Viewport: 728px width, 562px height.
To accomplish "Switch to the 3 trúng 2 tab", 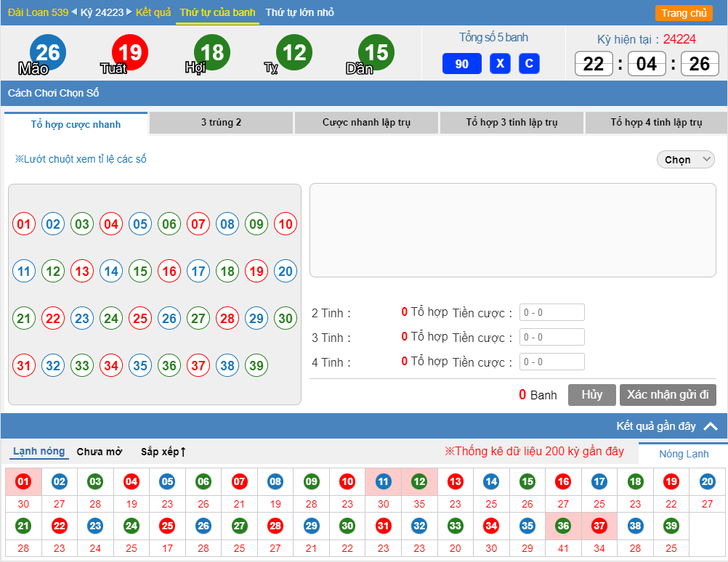I will [x=221, y=123].
